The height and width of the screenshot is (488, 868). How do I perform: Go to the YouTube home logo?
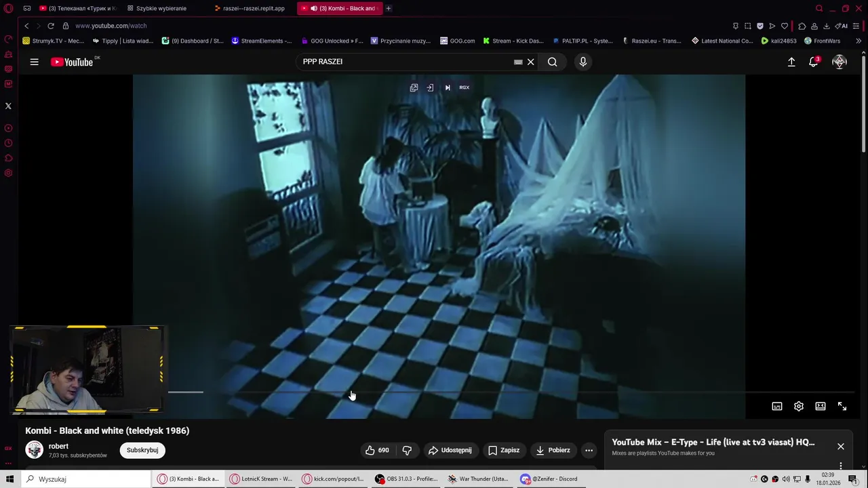[x=72, y=62]
